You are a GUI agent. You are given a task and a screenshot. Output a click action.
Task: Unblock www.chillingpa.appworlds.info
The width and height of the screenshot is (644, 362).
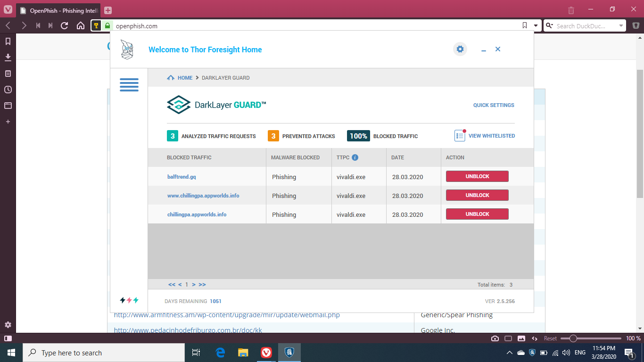tap(477, 195)
